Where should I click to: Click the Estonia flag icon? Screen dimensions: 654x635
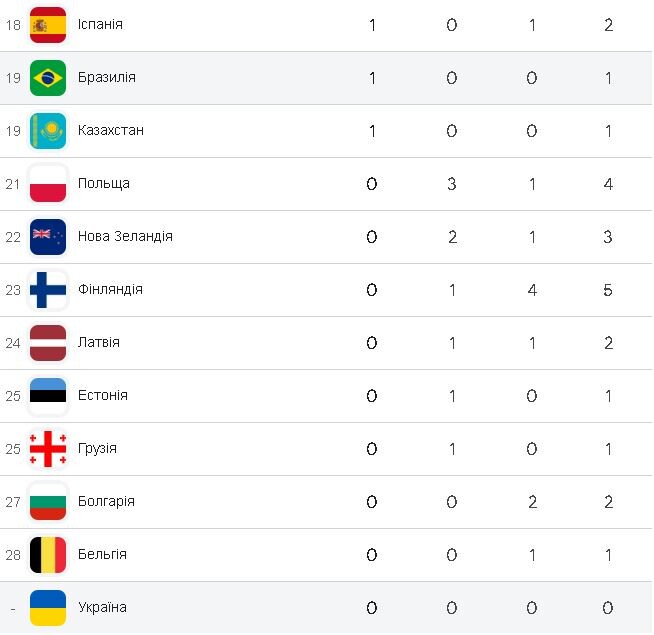[48, 396]
